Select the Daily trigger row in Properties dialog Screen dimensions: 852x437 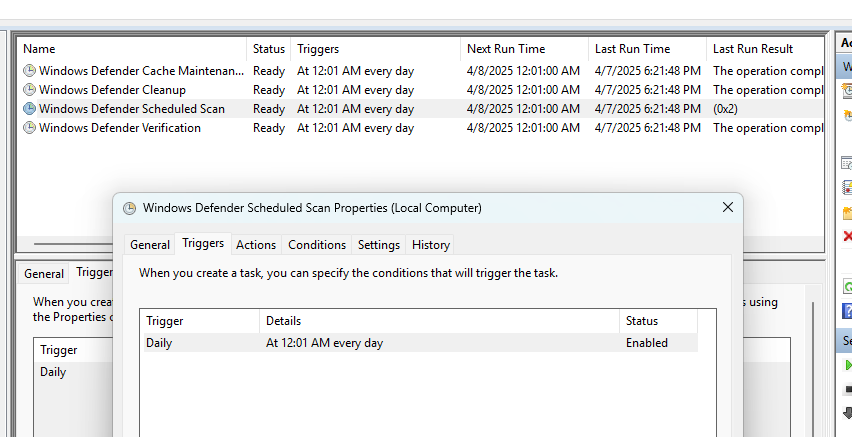(421, 343)
